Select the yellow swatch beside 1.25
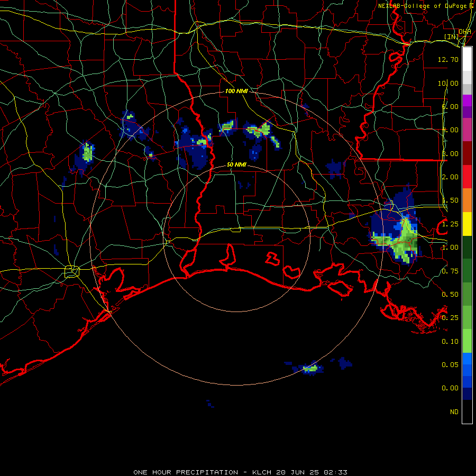 [467, 224]
